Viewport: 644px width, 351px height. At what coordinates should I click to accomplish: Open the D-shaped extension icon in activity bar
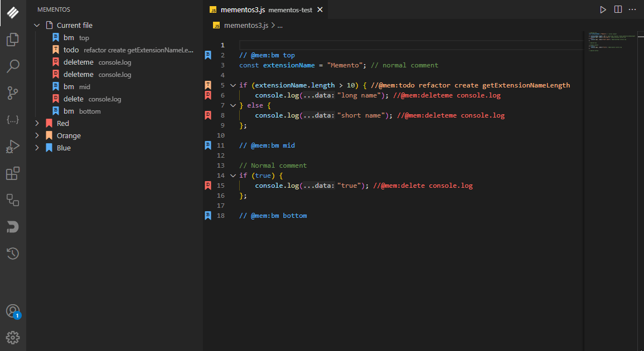point(13,227)
